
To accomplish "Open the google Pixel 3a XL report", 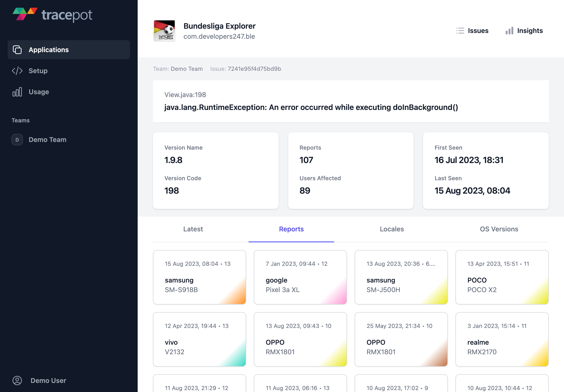I will [300, 277].
